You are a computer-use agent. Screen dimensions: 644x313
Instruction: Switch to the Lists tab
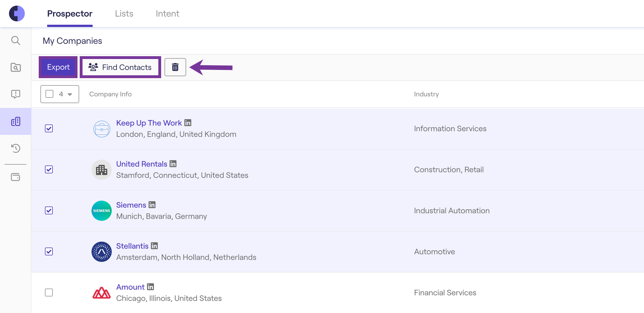[124, 13]
